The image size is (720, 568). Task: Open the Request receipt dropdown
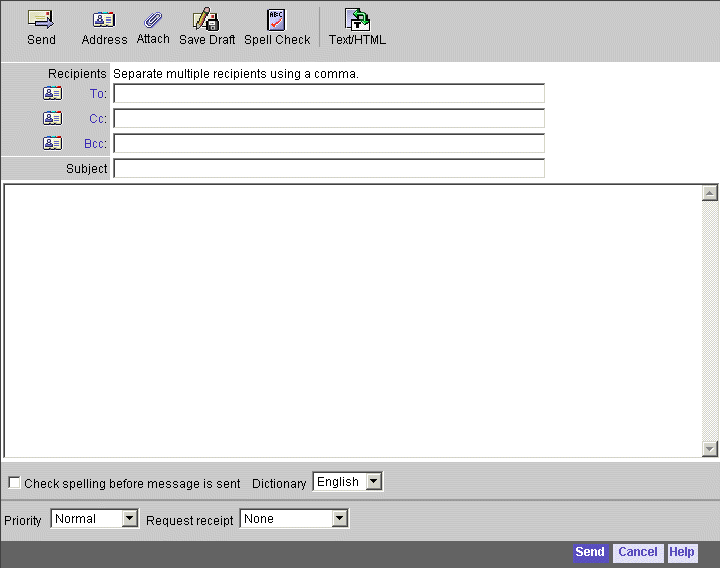[294, 519]
